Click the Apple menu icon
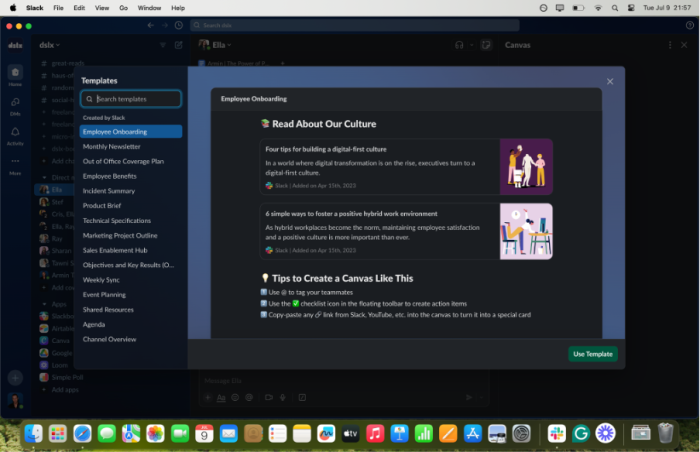This screenshot has width=700, height=452. pyautogui.click(x=13, y=8)
